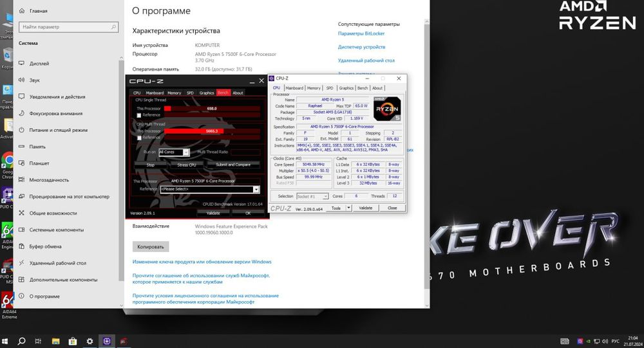Image resolution: width=644 pixels, height=348 pixels.
Task: Open Shared experiences (Общие возможности)
Action: click(53, 213)
